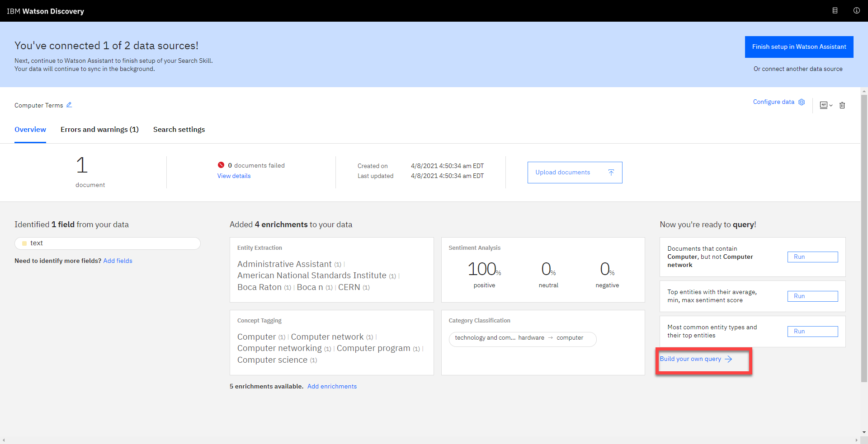Click the Concept Tagging card heading
Image resolution: width=868 pixels, height=444 pixels.
[259, 321]
